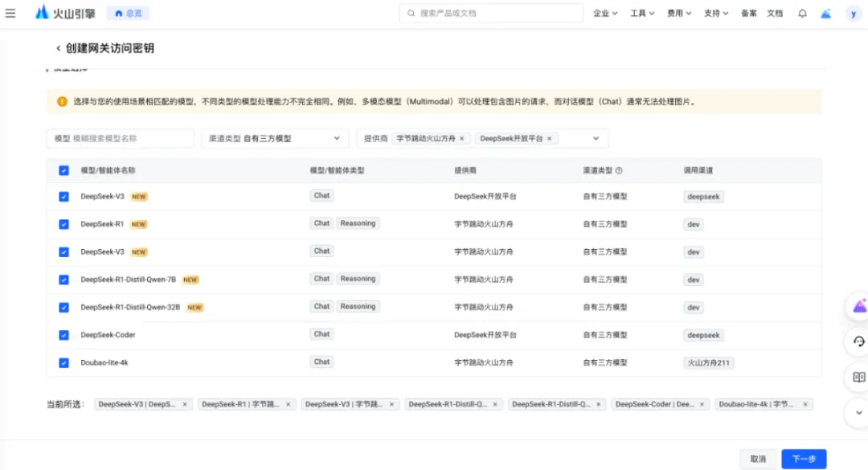The image size is (868, 470).
Task: Uncheck the DeepSeek-R1-Distill-Qwen-7B checkbox
Action: coord(63,280)
